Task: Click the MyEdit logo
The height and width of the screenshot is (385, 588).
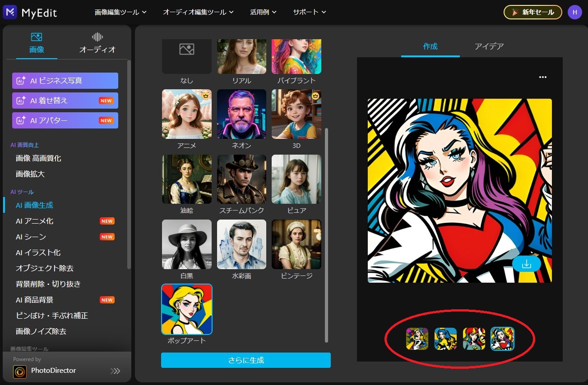Action: pyautogui.click(x=30, y=12)
